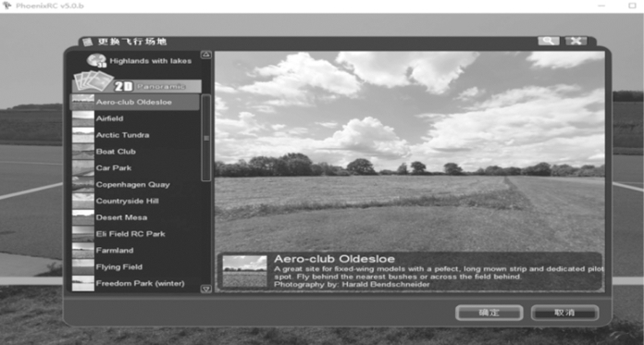This screenshot has width=644, height=345.
Task: Click the scroll up arrow of site list
Action: click(x=205, y=55)
